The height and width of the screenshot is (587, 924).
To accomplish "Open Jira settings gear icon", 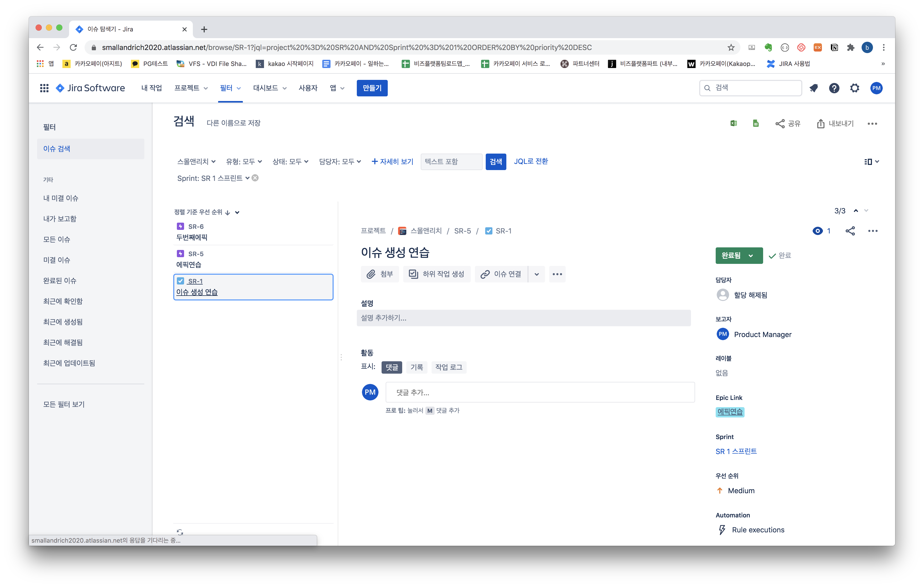I will (x=855, y=88).
